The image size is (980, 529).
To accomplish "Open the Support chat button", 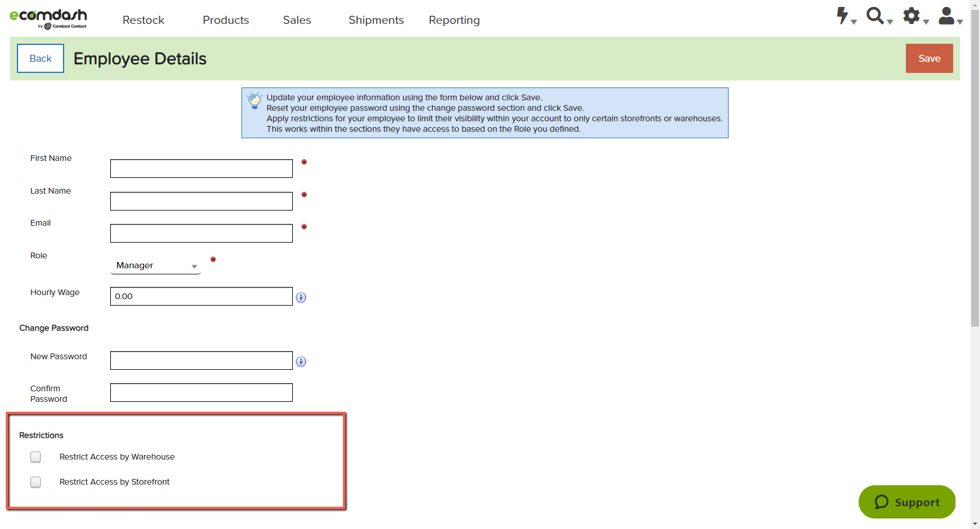I will click(x=907, y=502).
